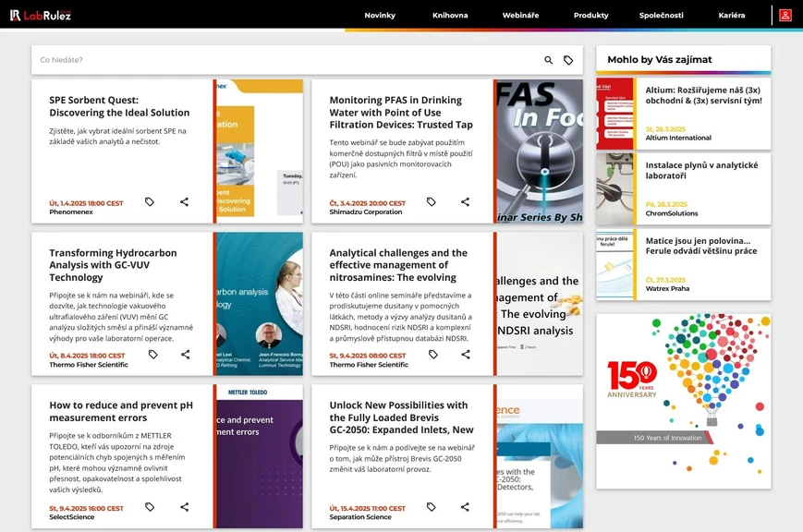Image resolution: width=803 pixels, height=532 pixels.
Task: Click the tag icon on the PFAS webinar card
Action: (431, 199)
